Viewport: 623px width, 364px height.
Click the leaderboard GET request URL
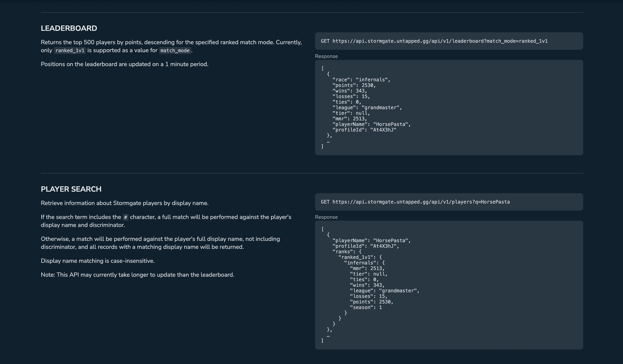(x=440, y=41)
